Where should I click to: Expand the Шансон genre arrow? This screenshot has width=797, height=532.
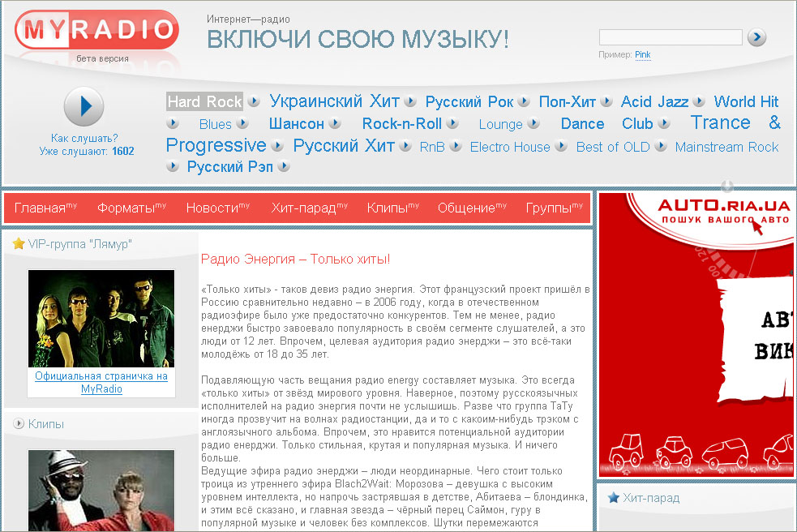(x=336, y=123)
